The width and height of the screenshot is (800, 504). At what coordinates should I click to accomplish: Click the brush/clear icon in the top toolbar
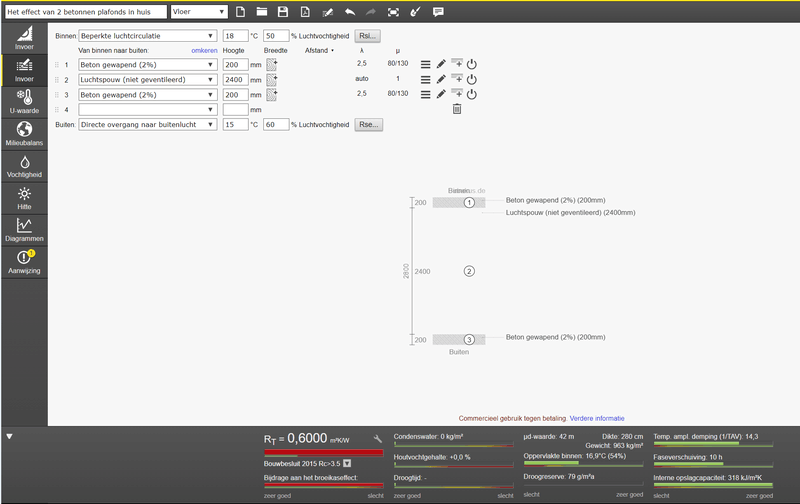click(415, 12)
